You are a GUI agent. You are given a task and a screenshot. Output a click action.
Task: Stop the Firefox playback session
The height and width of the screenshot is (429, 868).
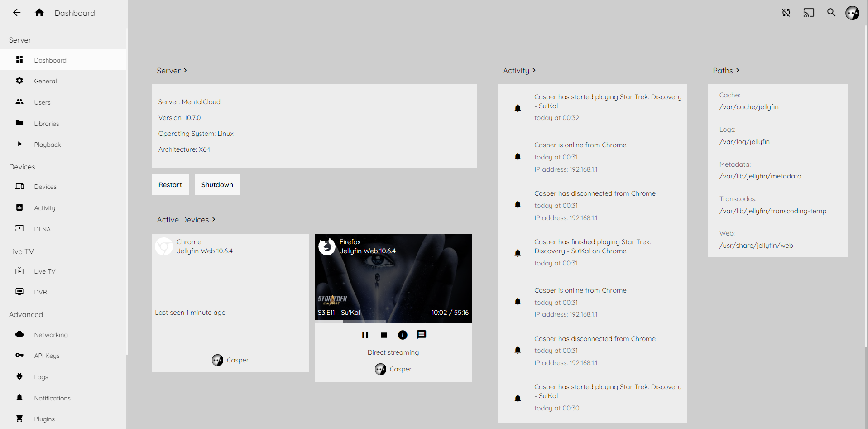point(384,335)
